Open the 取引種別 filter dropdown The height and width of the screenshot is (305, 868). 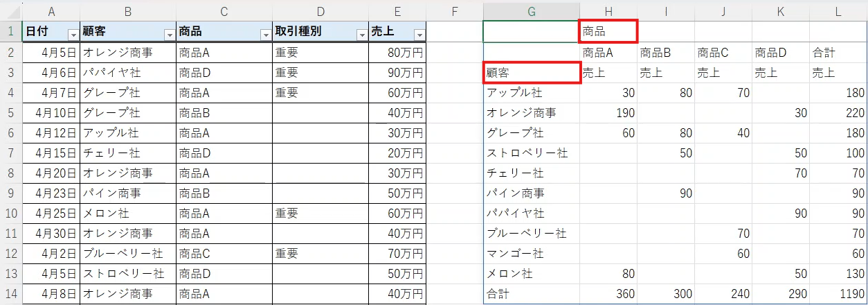(361, 35)
